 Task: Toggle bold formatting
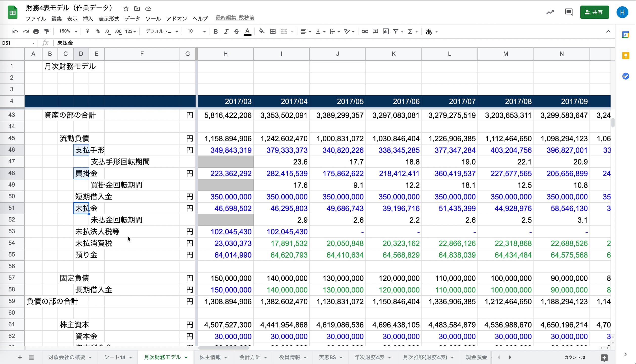[x=216, y=31]
